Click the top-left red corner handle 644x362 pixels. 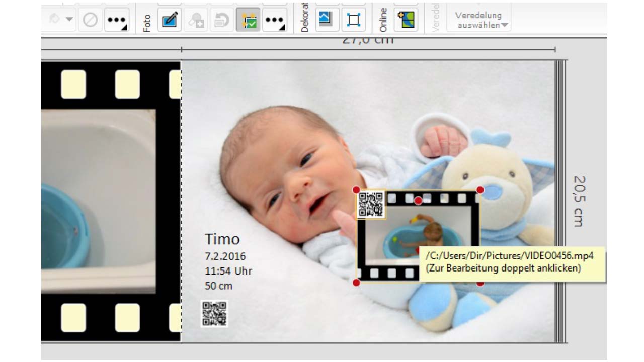coord(356,190)
